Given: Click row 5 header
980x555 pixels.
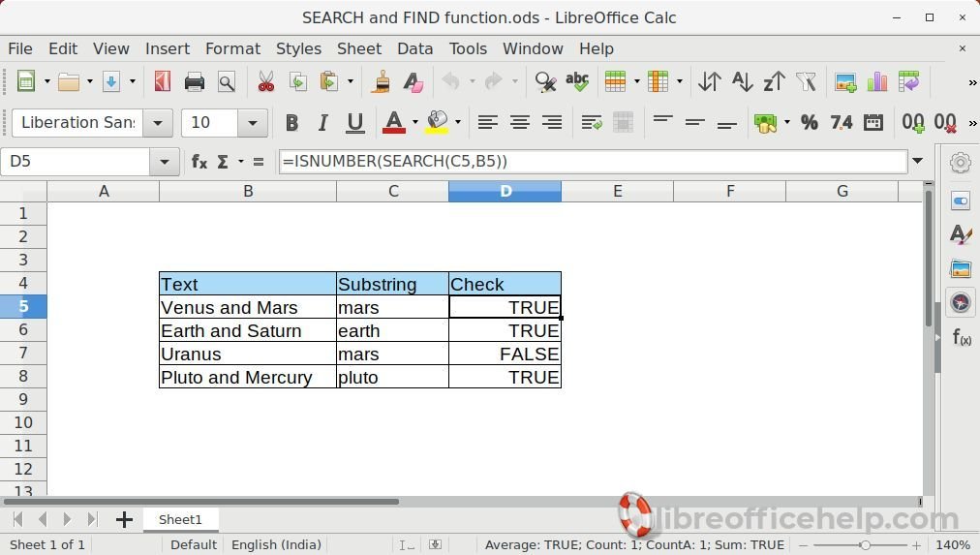Looking at the screenshot, I should tap(23, 306).
